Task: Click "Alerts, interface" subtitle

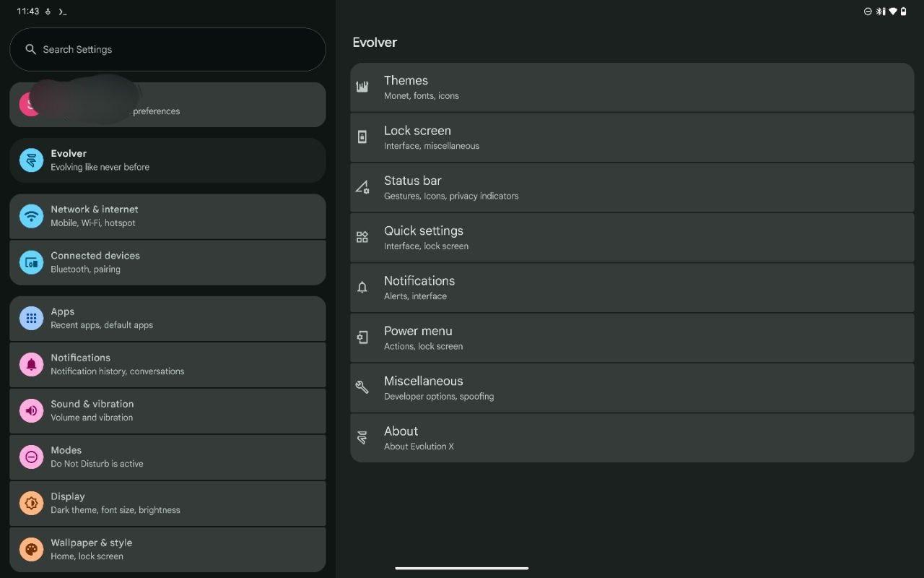Action: pos(415,296)
